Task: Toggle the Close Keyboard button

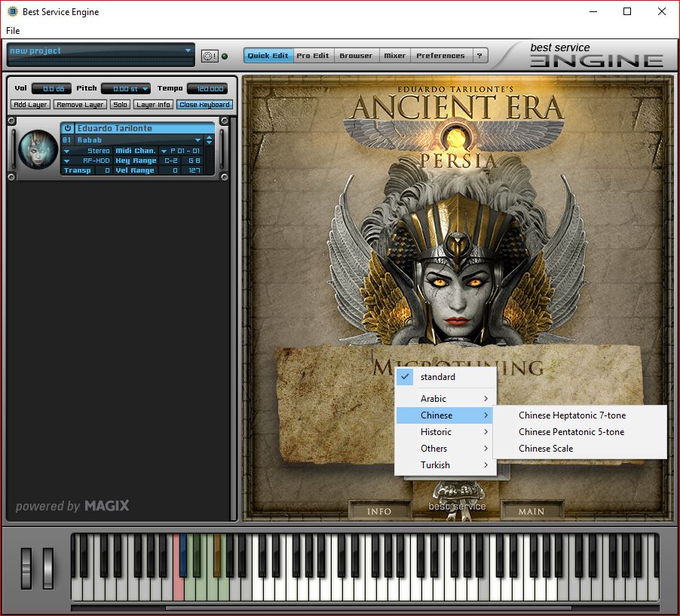Action: [204, 105]
